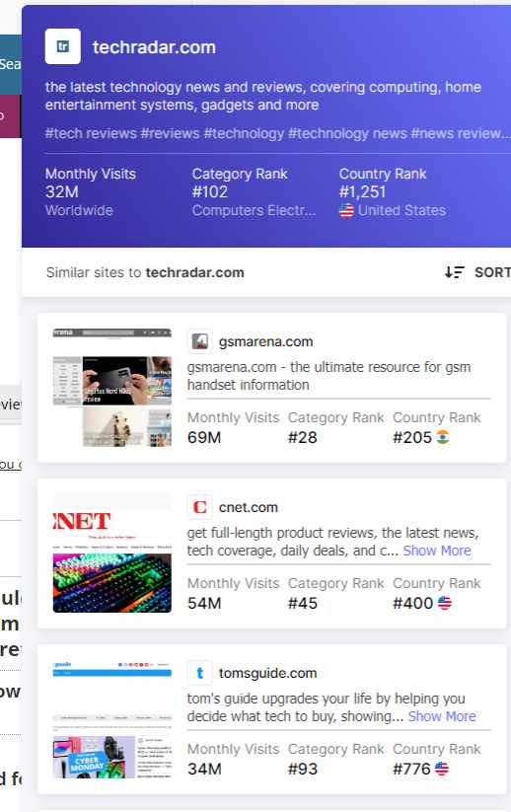Click US flag next to United States
Viewport: 511px width, 812px height.
(346, 211)
